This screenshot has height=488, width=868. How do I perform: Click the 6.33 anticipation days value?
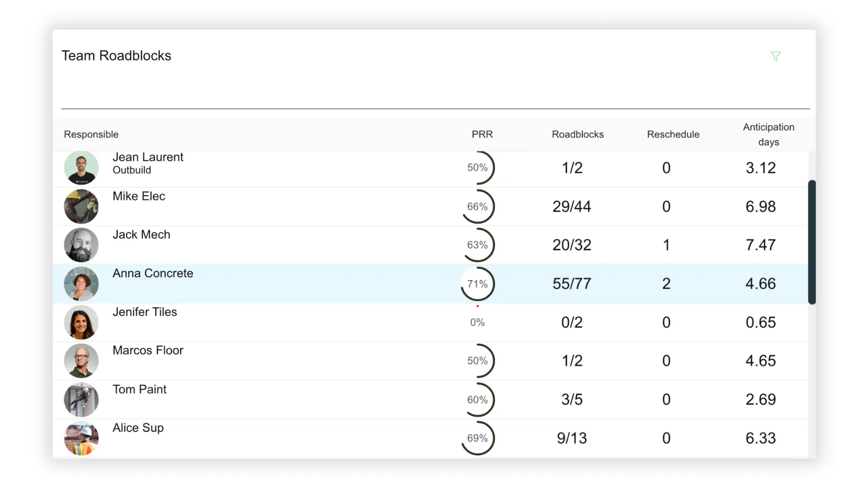[x=761, y=438]
